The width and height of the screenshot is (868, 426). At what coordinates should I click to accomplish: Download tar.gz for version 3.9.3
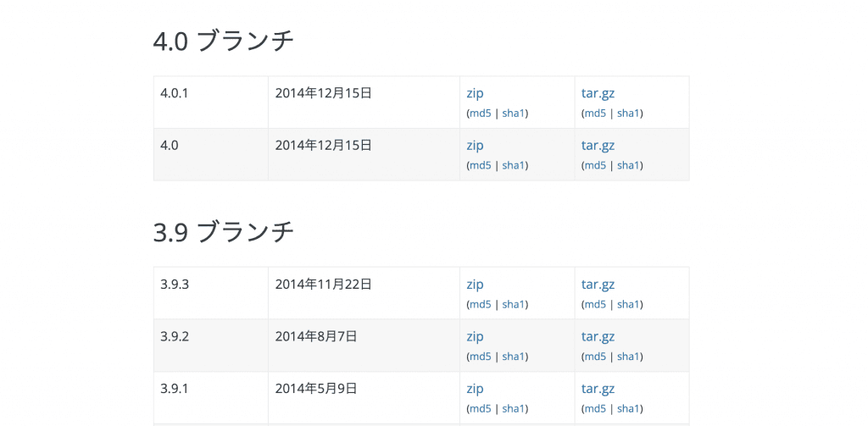point(598,285)
